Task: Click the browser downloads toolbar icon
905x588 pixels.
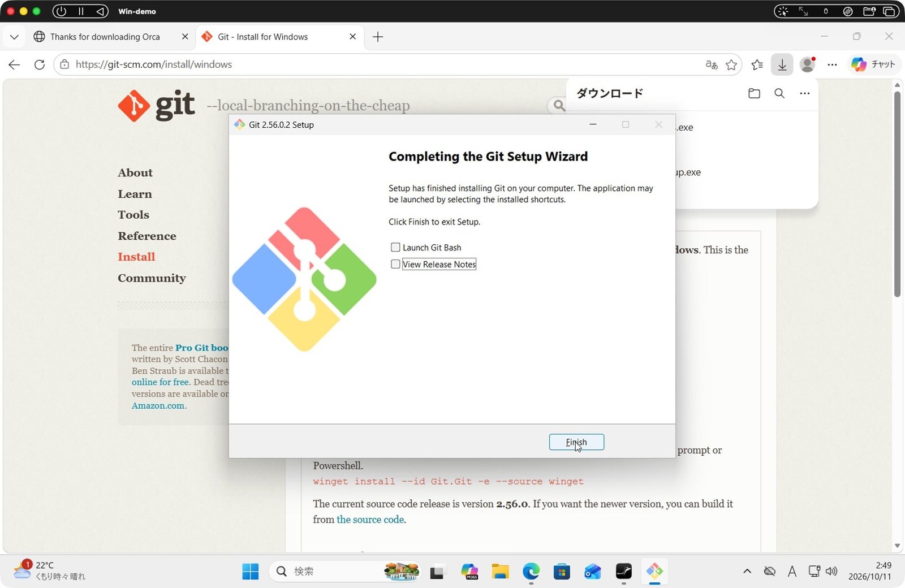Action: pyautogui.click(x=782, y=64)
